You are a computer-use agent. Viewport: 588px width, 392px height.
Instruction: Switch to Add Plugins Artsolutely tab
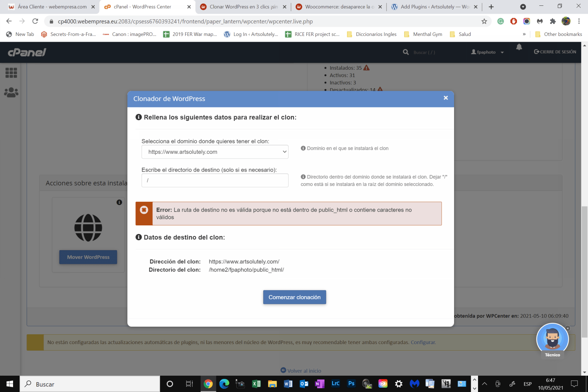[x=434, y=7]
